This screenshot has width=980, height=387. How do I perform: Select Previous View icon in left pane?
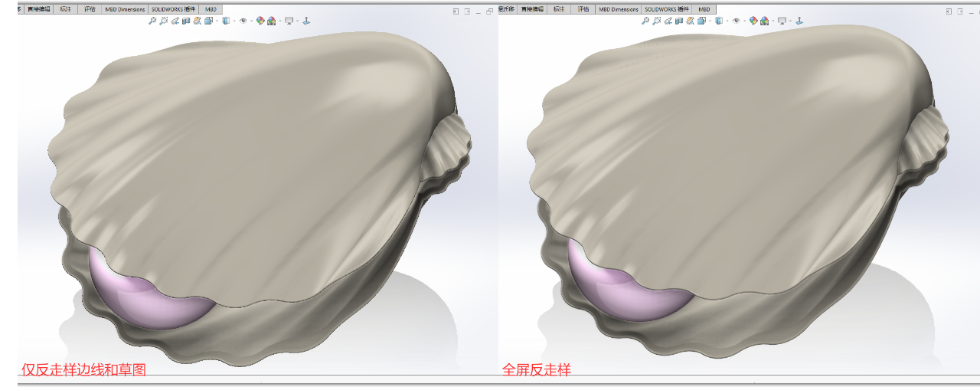click(x=175, y=21)
